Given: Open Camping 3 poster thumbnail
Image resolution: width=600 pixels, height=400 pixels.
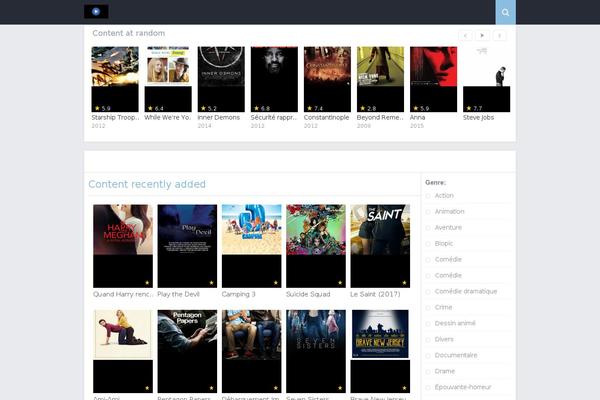Looking at the screenshot, I should click(x=251, y=246).
